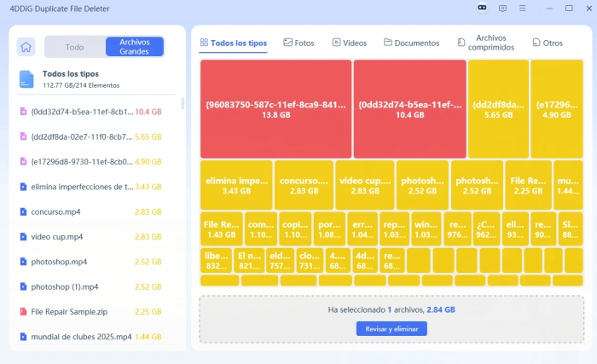Select the video cup 2.83 GB treemap block
597x364 pixels.
365,185
